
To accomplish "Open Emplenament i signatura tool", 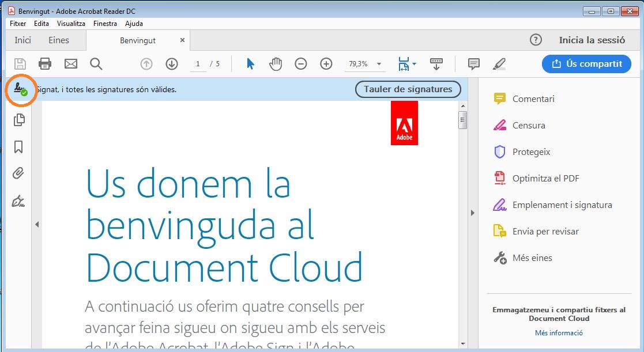I will (552, 205).
